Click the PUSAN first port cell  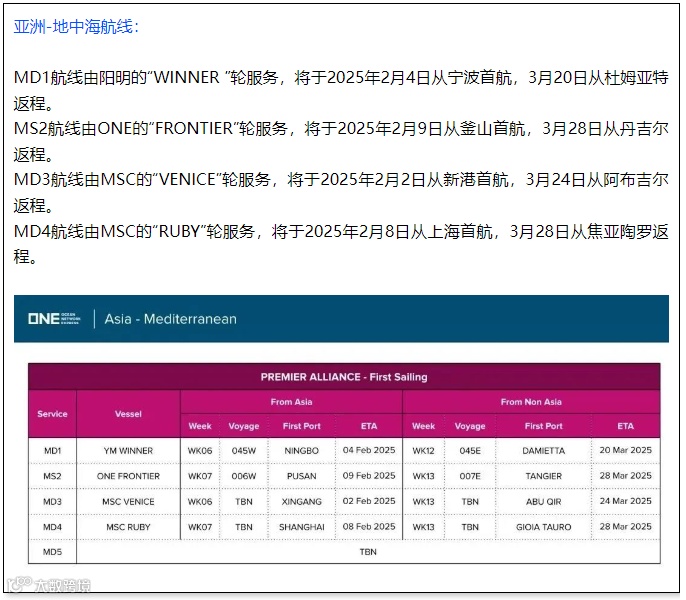tap(301, 476)
